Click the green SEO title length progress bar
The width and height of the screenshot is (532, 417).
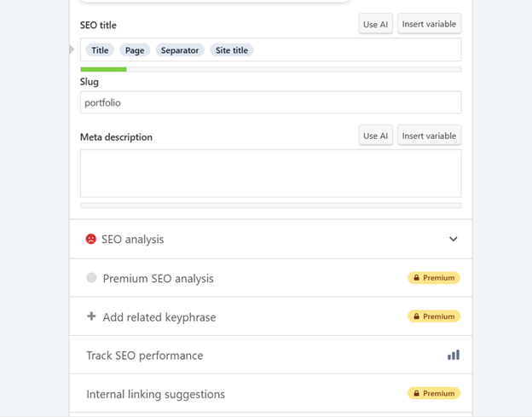point(103,69)
